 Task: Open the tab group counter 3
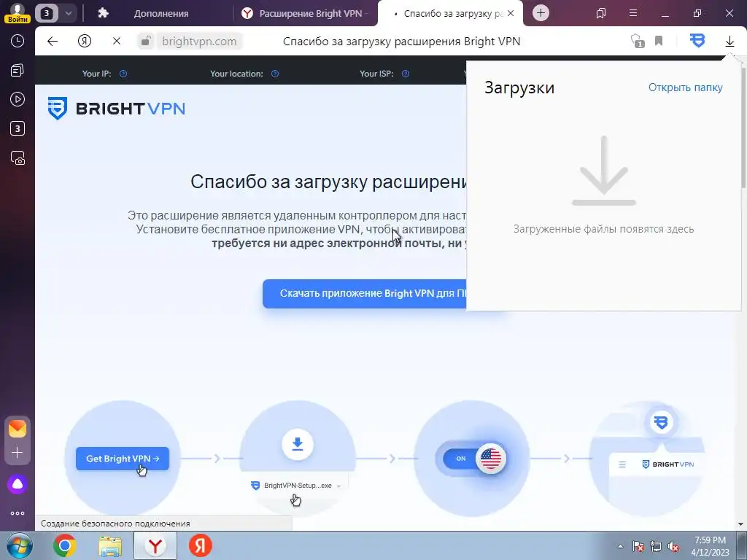pyautogui.click(x=46, y=13)
